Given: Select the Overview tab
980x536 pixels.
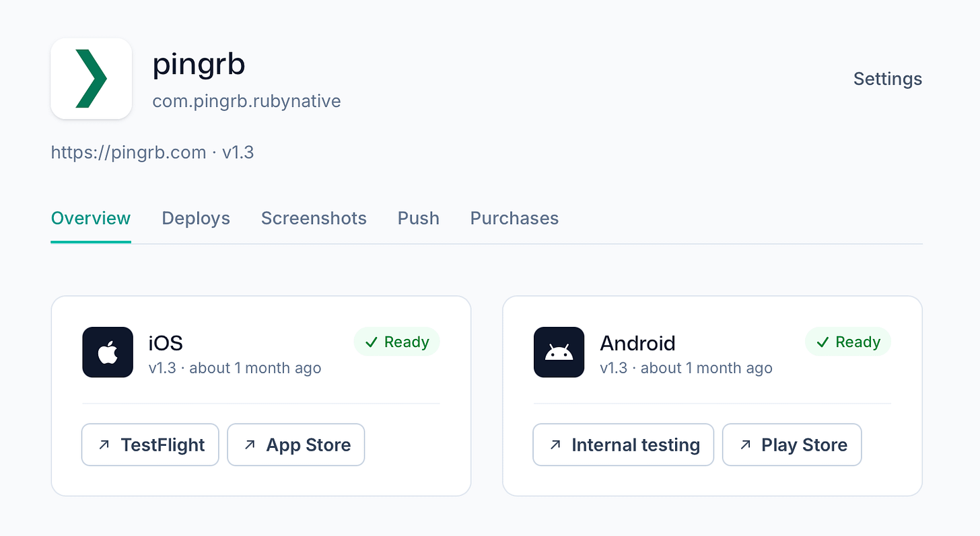Looking at the screenshot, I should click(91, 219).
